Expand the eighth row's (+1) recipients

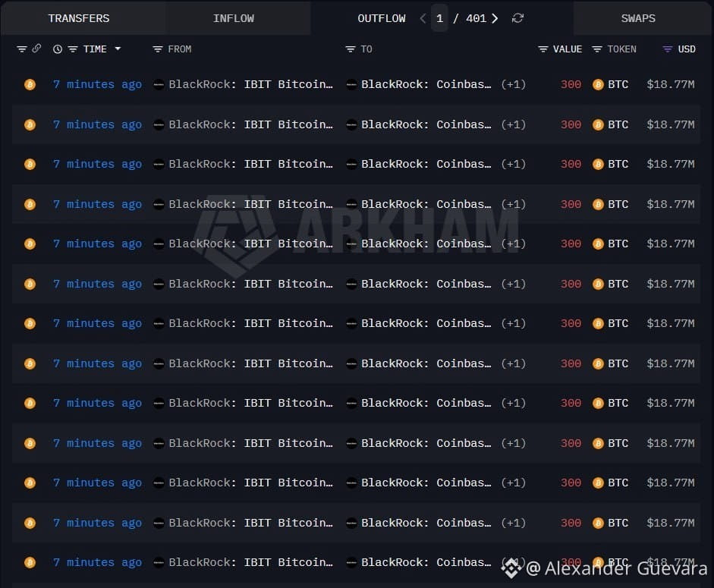[513, 363]
